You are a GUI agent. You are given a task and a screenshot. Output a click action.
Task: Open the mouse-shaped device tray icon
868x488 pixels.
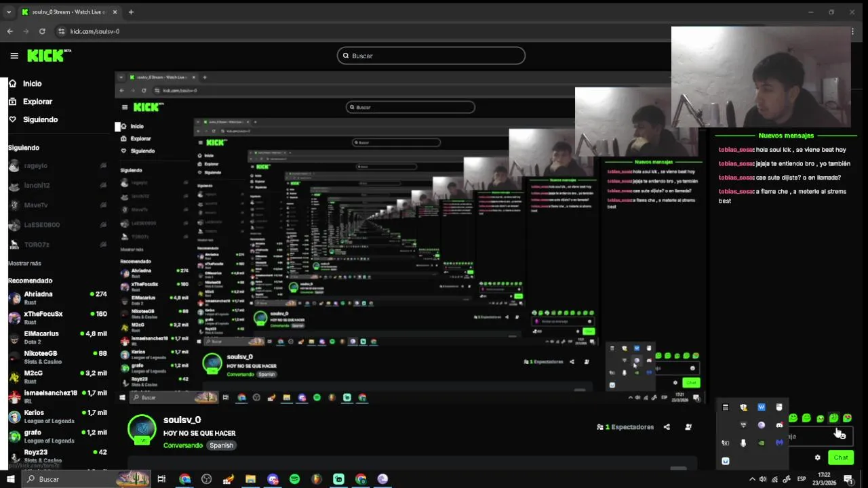pyautogui.click(x=779, y=407)
